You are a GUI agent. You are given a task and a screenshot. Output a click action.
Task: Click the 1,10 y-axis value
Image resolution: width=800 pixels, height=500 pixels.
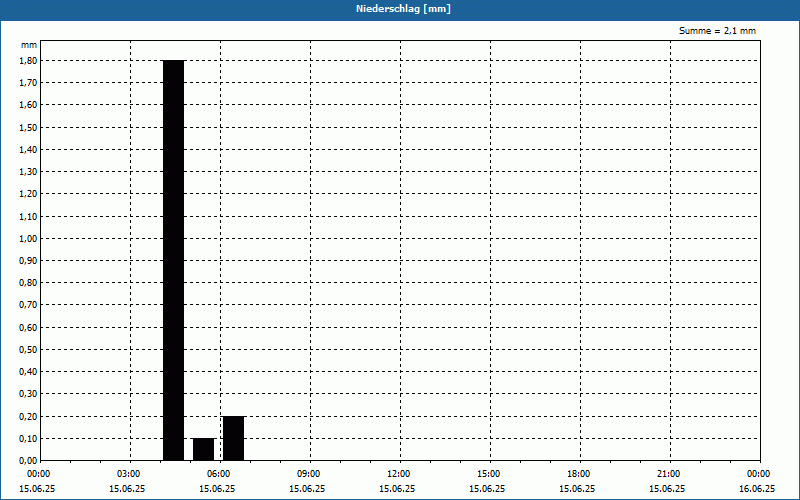(x=28, y=216)
